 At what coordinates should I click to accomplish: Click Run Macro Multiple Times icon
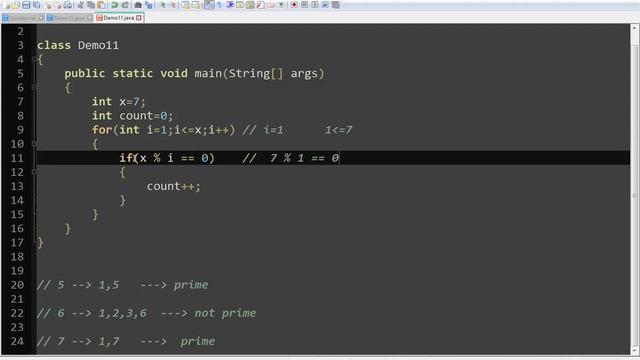point(325,5)
